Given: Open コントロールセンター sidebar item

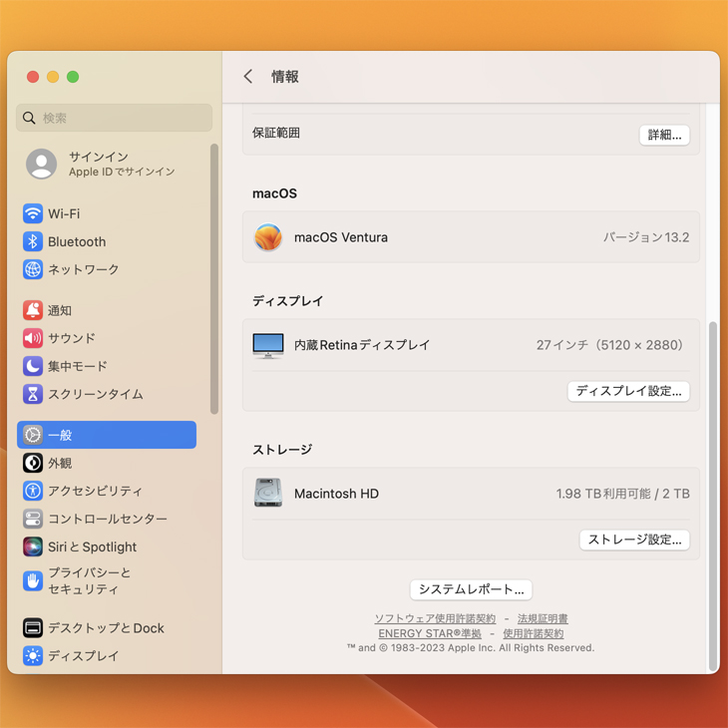Looking at the screenshot, I should pyautogui.click(x=107, y=520).
